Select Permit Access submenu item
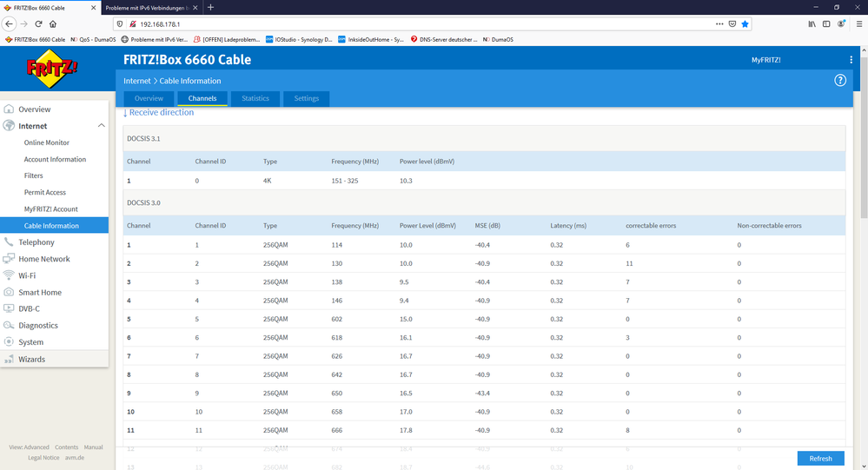The width and height of the screenshot is (868, 470). click(x=45, y=192)
